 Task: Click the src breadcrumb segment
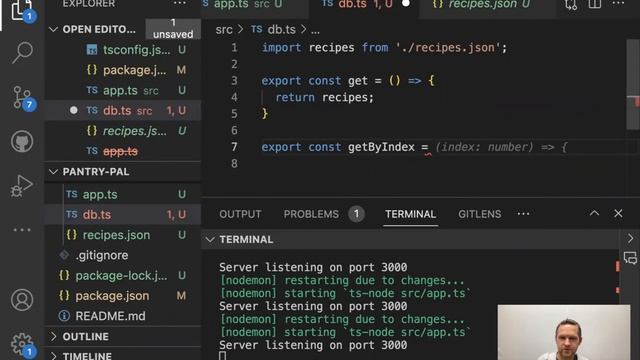point(224,30)
